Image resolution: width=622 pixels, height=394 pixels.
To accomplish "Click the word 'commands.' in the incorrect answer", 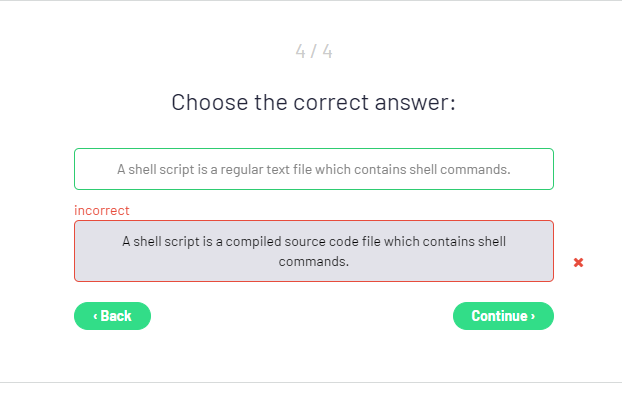I will pyautogui.click(x=314, y=261).
